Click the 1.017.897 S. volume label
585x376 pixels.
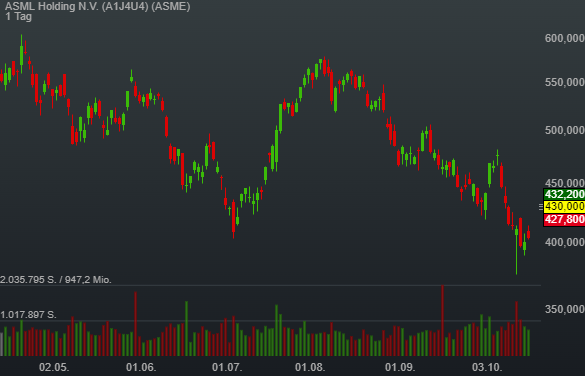(x=28, y=315)
